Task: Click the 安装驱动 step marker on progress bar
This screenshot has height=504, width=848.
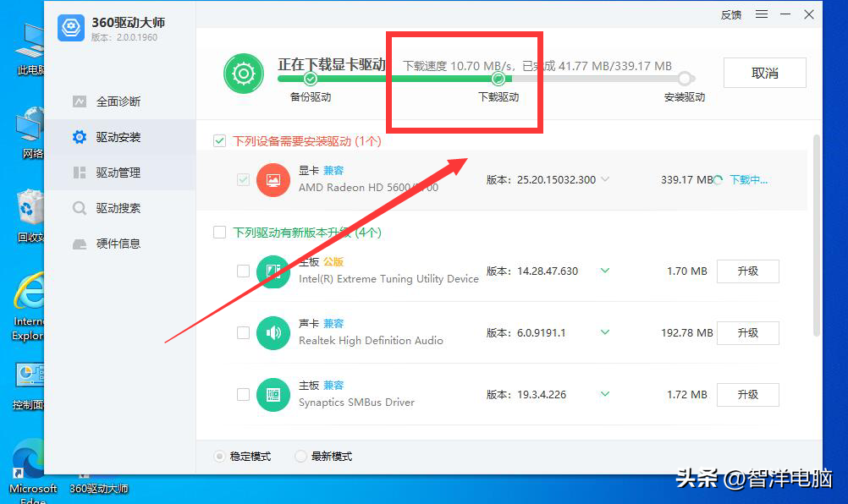Action: coord(685,79)
